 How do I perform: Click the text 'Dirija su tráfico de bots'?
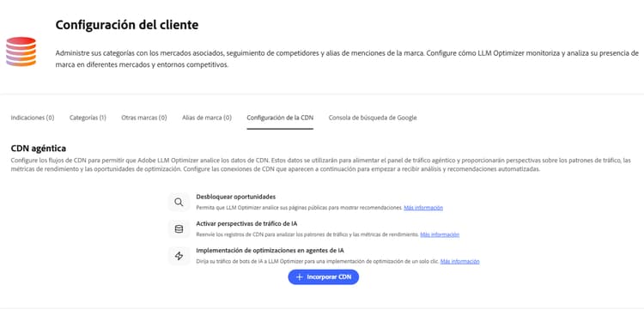[318, 261]
